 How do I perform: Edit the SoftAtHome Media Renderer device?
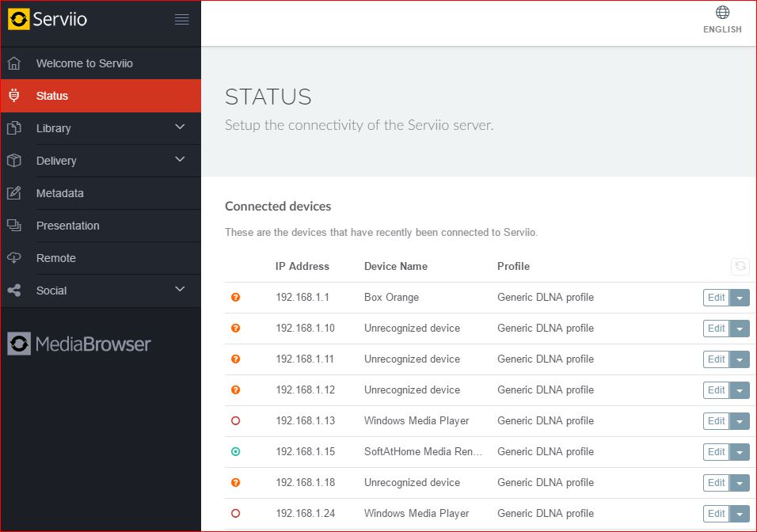pyautogui.click(x=716, y=452)
